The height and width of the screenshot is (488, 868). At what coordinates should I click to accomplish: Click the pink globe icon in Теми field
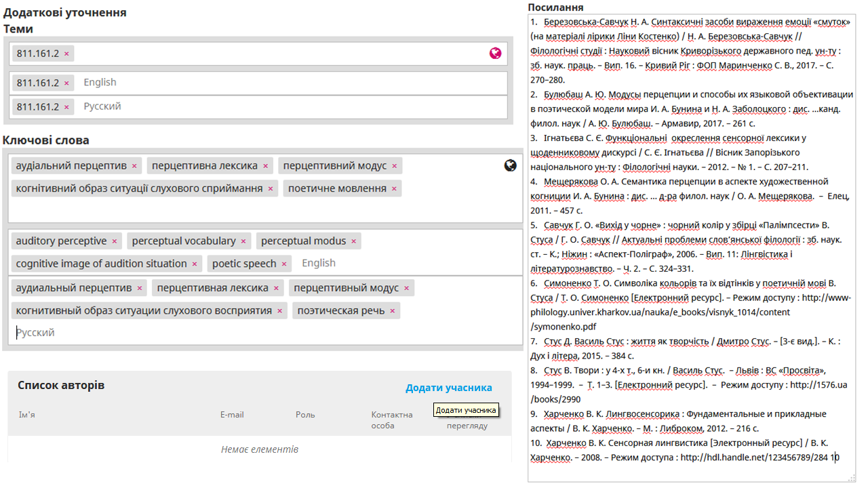coord(496,53)
